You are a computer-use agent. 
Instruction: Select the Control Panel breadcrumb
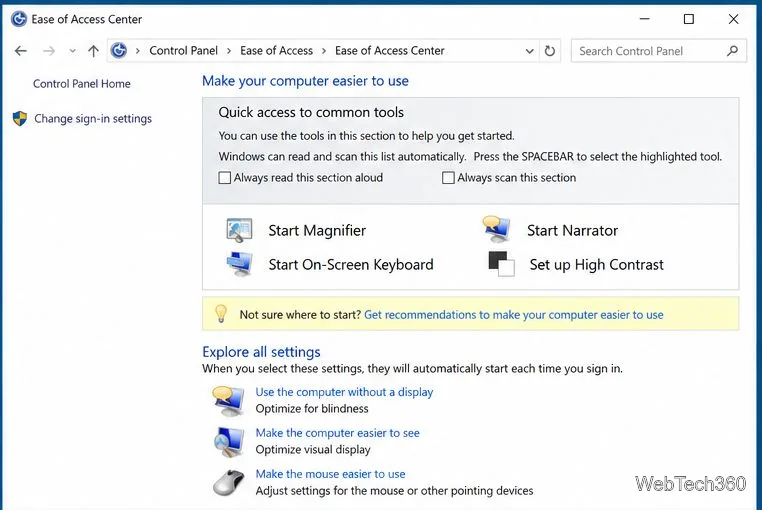[x=184, y=51]
